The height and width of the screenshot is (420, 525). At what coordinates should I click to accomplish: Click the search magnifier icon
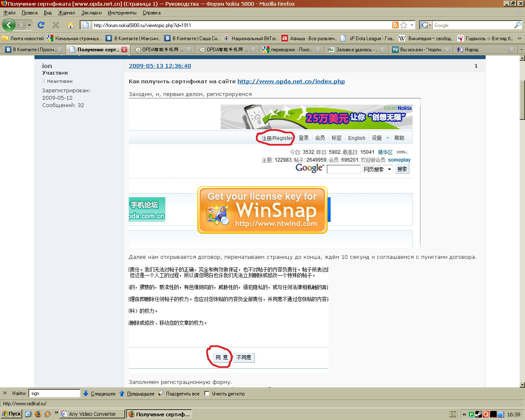(x=518, y=25)
